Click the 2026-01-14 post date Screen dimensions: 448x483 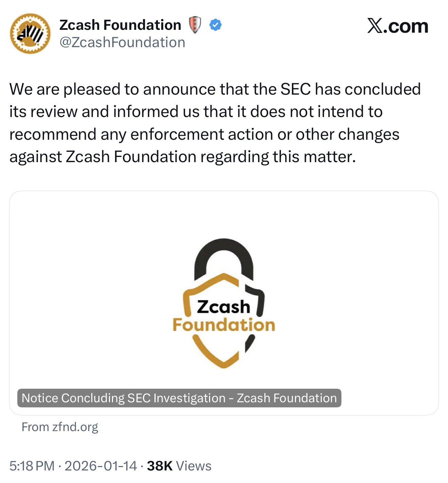coord(100,466)
